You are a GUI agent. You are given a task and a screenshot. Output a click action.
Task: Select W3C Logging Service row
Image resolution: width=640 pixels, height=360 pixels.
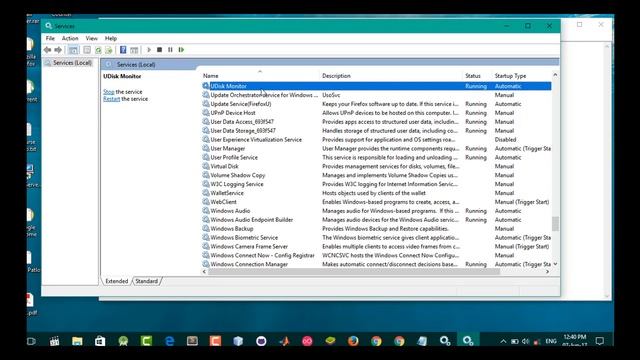pyautogui.click(x=376, y=184)
